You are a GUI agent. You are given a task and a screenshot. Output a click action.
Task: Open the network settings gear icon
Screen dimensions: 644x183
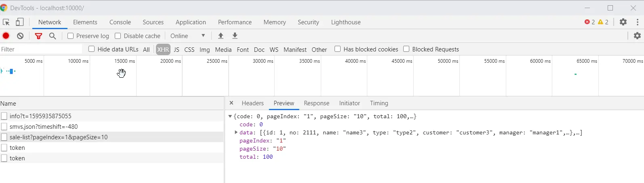click(637, 36)
